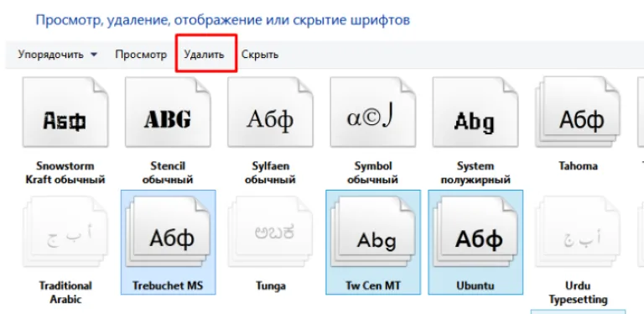
Task: Click the 'Tw Cen MT' font name text
Action: 373,285
